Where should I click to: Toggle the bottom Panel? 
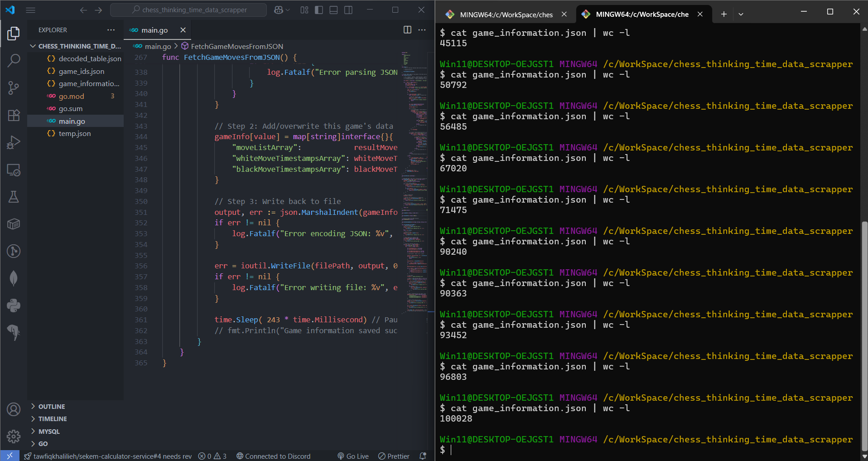(333, 10)
